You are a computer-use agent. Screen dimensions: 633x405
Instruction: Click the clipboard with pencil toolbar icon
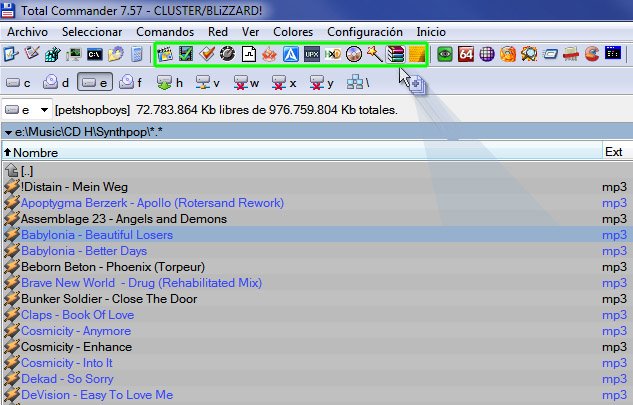31,54
